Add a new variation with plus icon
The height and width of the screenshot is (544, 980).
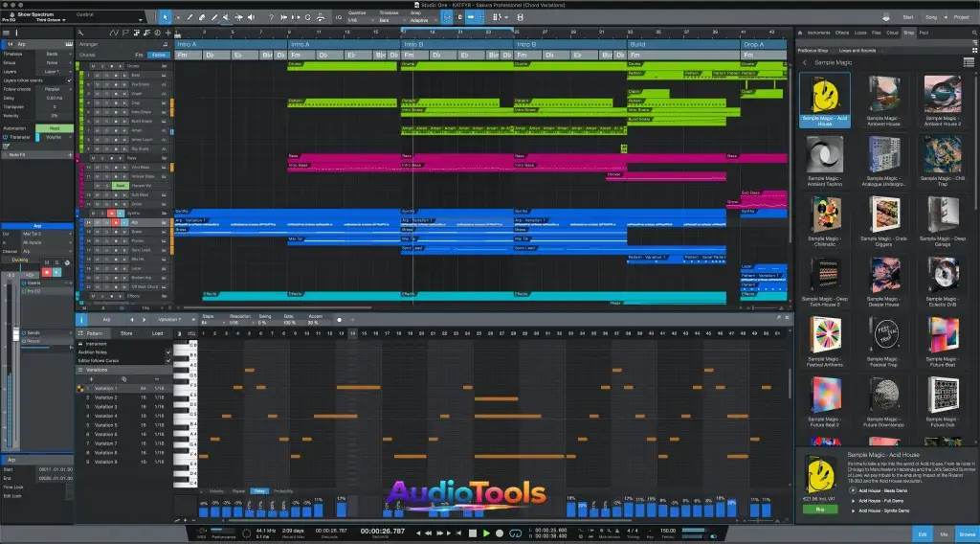coord(91,379)
